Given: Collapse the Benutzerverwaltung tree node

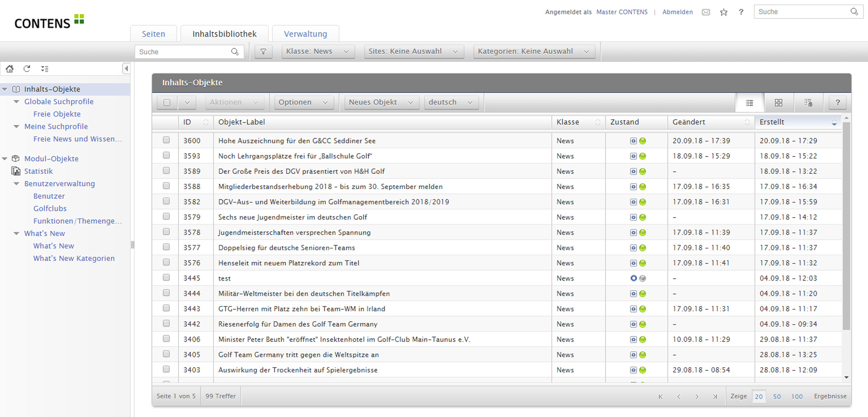Looking at the screenshot, I should pos(17,184).
